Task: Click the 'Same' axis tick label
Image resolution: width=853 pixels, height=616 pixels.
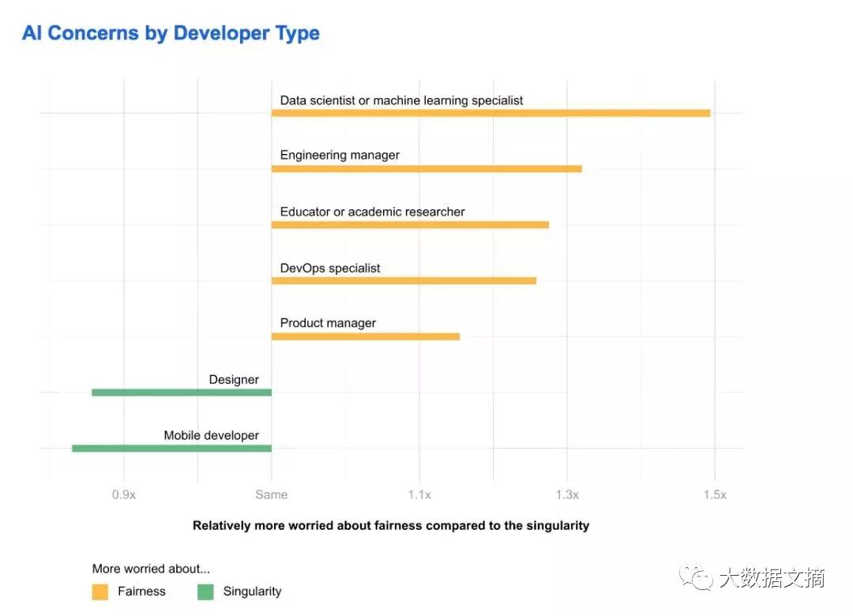Action: pyautogui.click(x=272, y=494)
